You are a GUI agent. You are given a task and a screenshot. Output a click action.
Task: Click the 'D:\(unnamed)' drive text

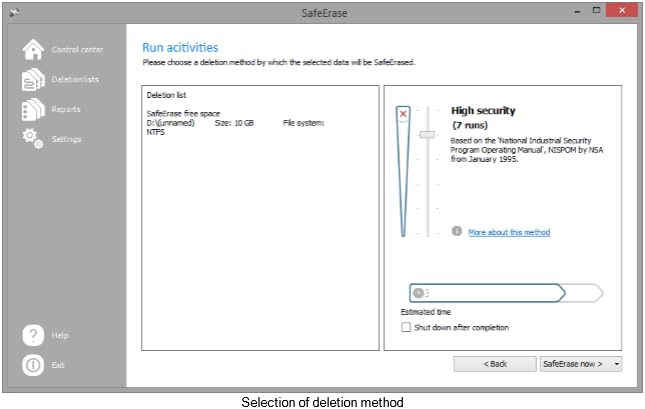click(171, 123)
